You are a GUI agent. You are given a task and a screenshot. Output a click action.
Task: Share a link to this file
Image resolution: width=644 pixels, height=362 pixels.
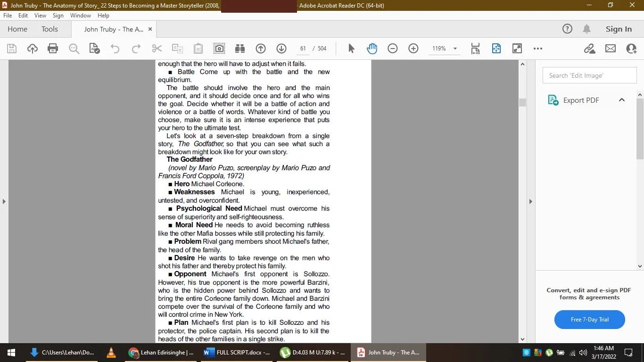tap(589, 49)
